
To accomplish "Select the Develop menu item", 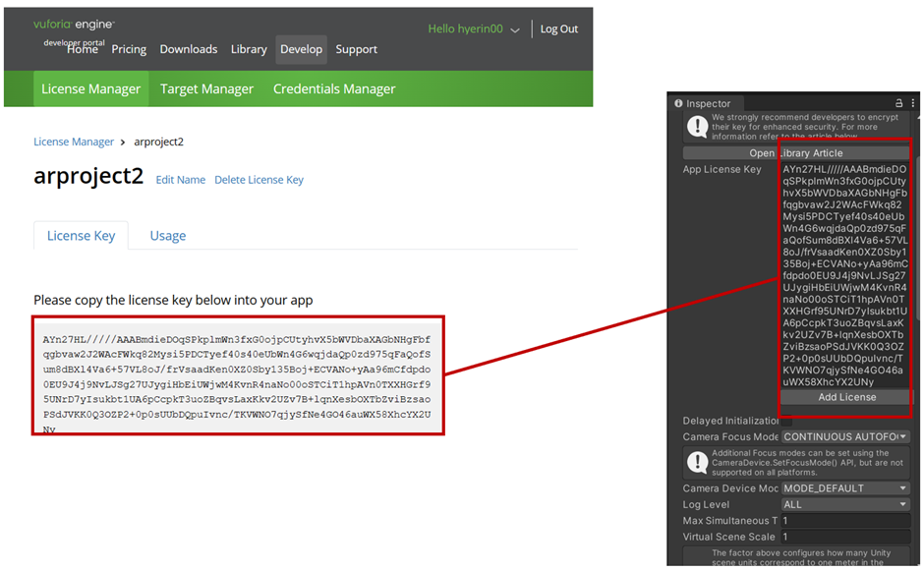I will pyautogui.click(x=301, y=49).
